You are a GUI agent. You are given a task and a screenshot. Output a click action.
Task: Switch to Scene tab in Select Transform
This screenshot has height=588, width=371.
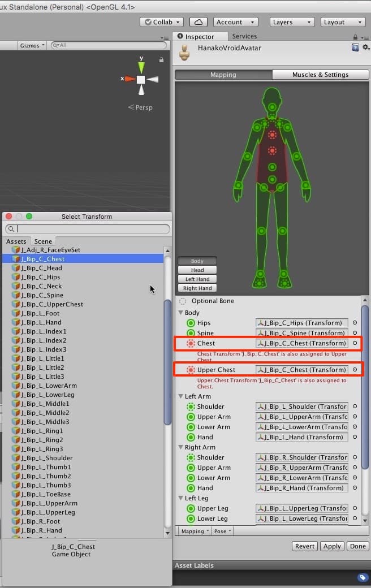click(43, 241)
